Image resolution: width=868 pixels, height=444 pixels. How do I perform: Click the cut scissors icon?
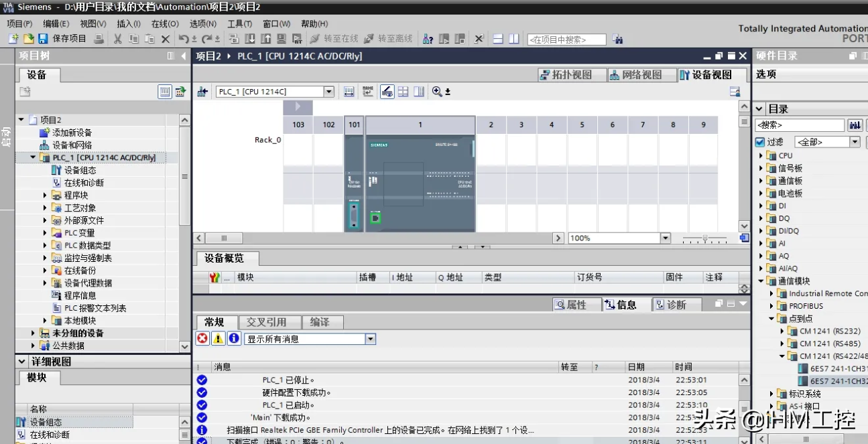click(118, 39)
